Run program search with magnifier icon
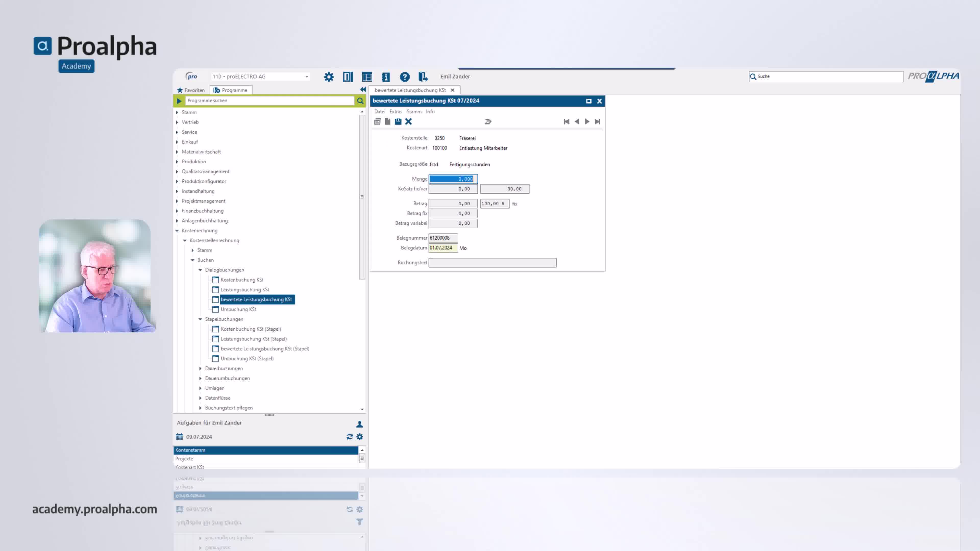The width and height of the screenshot is (980, 551). point(360,101)
